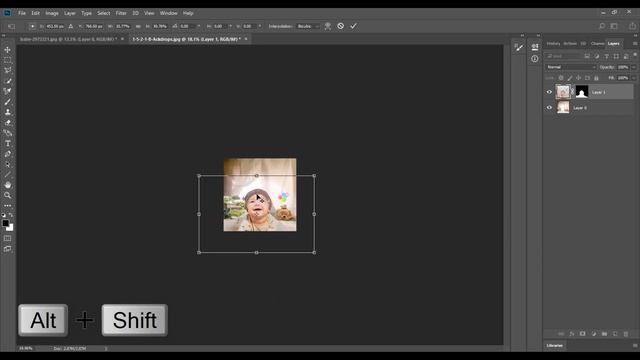Toggle the adjustment layers filter

click(597, 56)
